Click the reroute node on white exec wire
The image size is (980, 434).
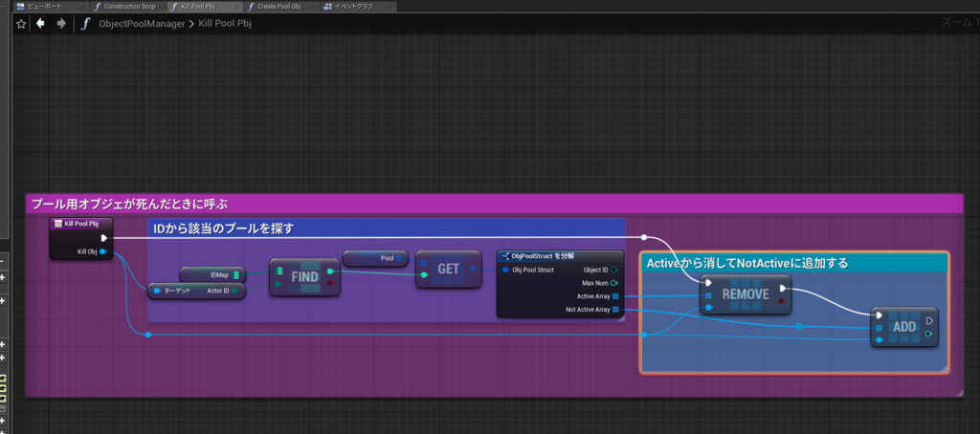pos(644,237)
